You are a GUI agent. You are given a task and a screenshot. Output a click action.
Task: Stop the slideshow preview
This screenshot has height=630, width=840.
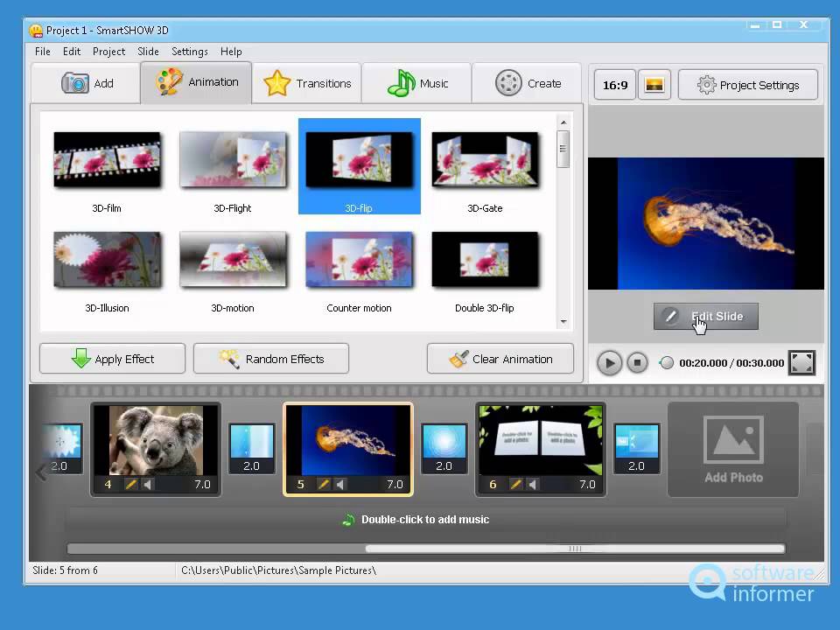(638, 362)
